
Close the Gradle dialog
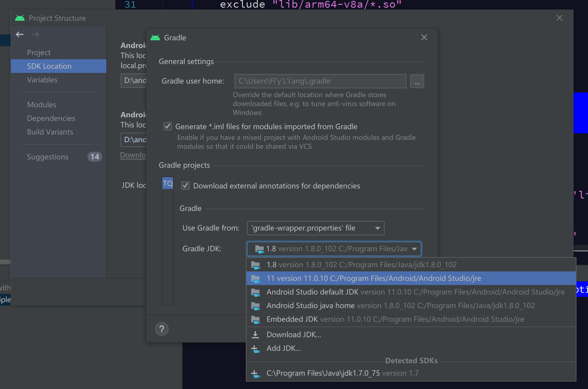coord(424,37)
